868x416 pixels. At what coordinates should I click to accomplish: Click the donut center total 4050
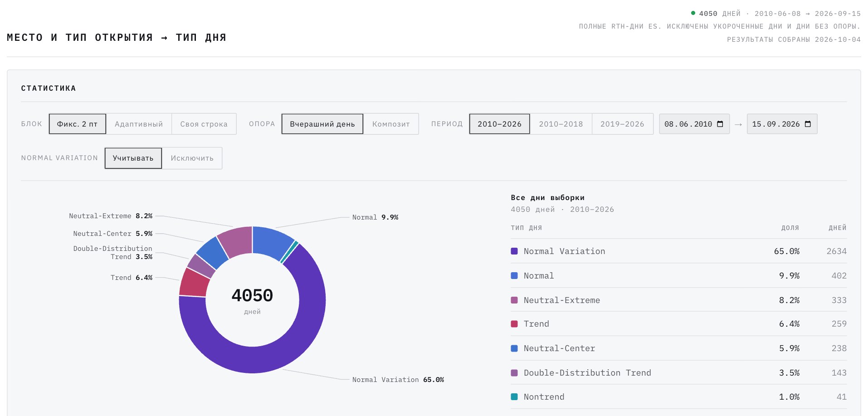tap(252, 295)
